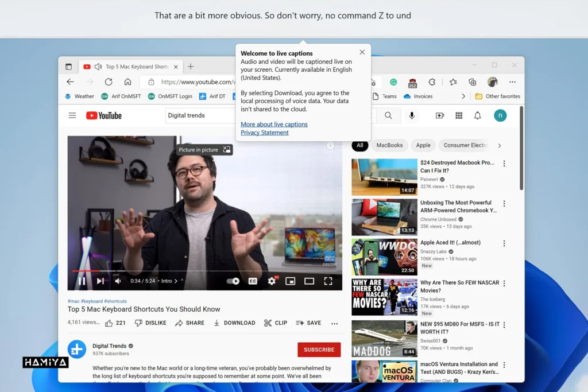The image size is (588, 392).
Task: Click the YouTube address bar URL
Action: (198, 82)
